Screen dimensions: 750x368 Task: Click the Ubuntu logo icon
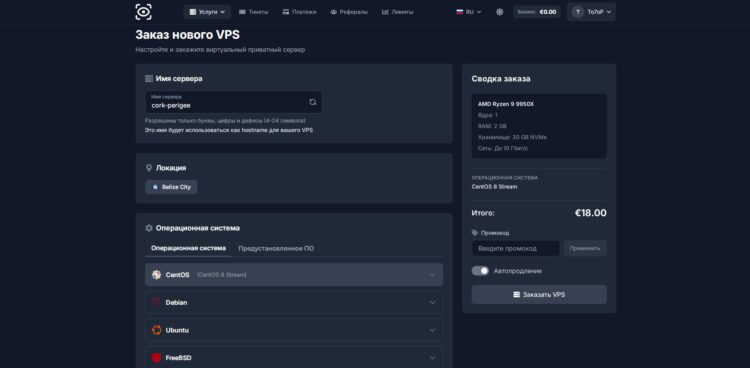click(x=156, y=330)
